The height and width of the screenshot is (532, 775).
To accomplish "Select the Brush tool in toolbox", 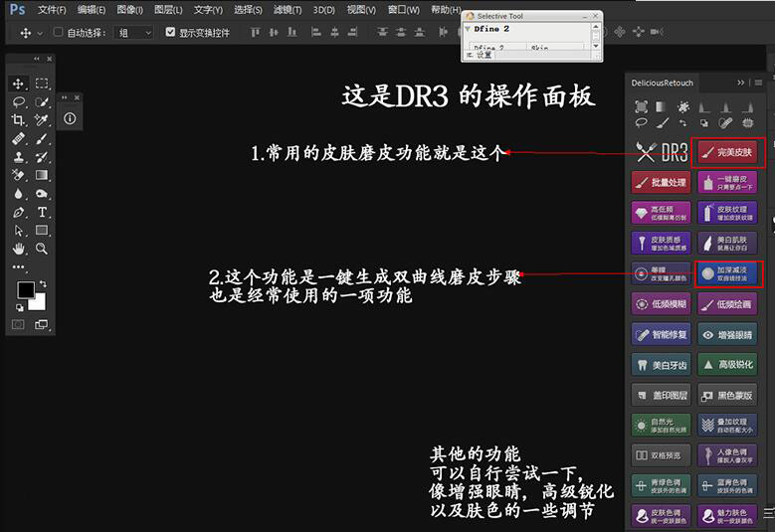I will click(42, 139).
